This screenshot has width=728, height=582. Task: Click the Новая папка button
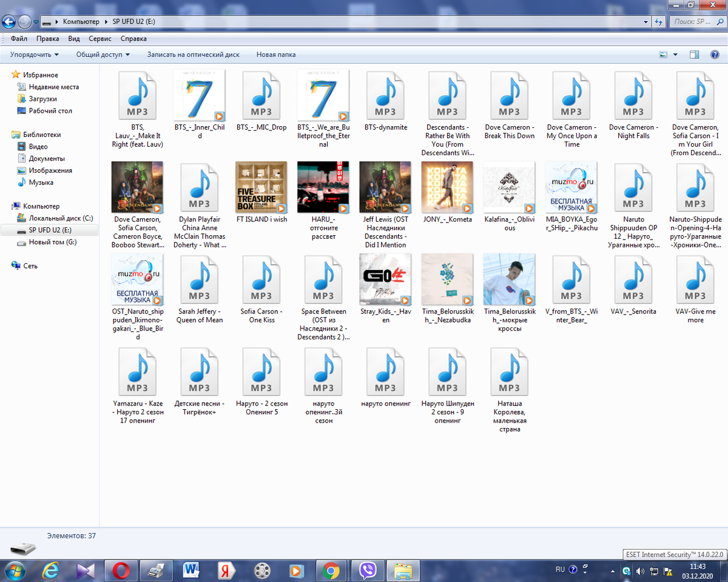point(276,55)
